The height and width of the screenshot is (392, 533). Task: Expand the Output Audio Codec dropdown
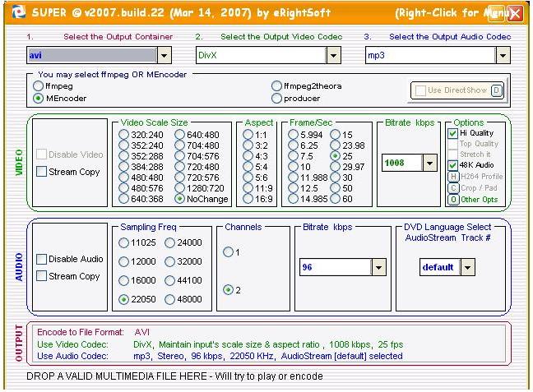[503, 55]
